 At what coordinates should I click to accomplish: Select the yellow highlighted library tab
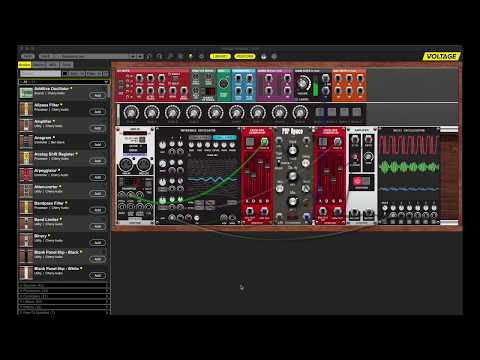click(x=25, y=65)
